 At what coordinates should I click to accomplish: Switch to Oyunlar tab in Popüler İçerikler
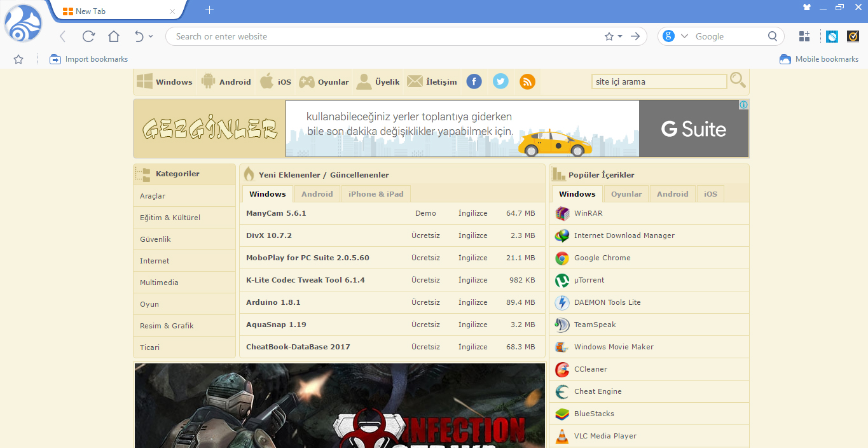(x=626, y=194)
